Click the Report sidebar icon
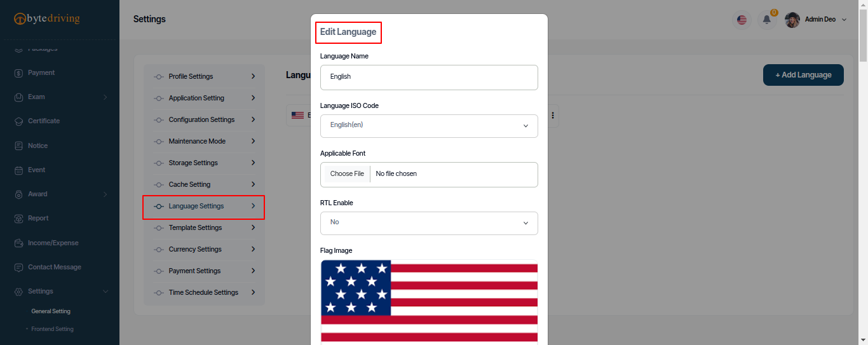This screenshot has width=868, height=345. tap(18, 219)
